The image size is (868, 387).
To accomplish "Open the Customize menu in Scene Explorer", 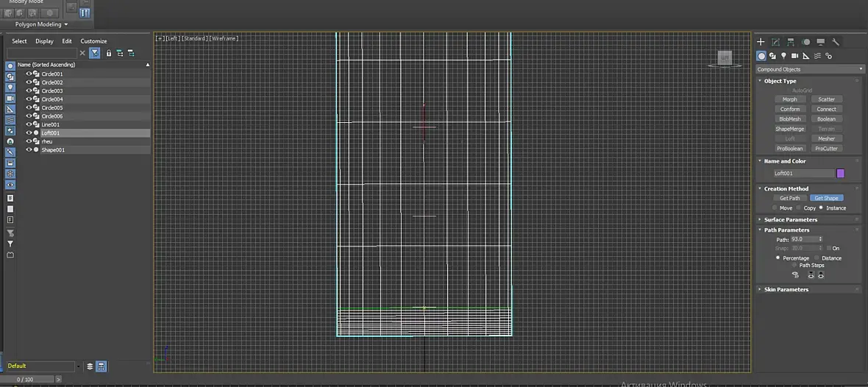I will (93, 41).
